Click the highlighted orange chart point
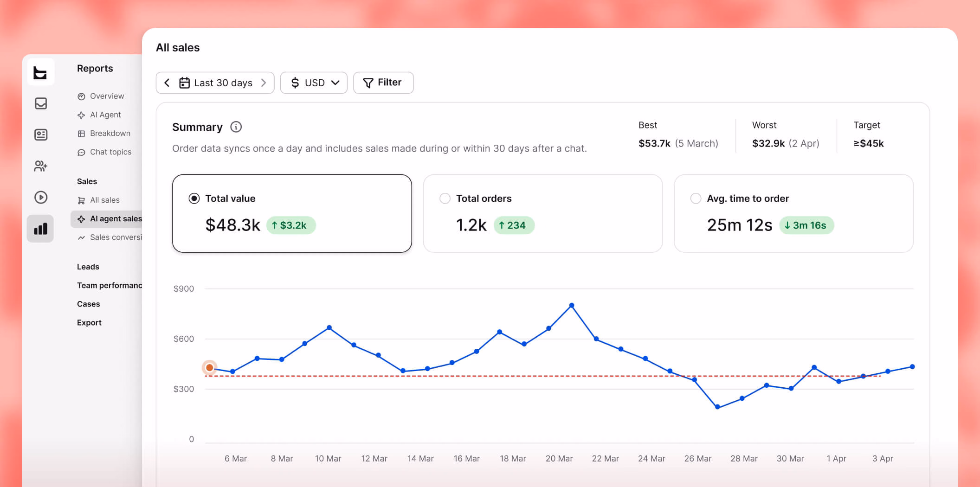The height and width of the screenshot is (487, 980). 210,367
